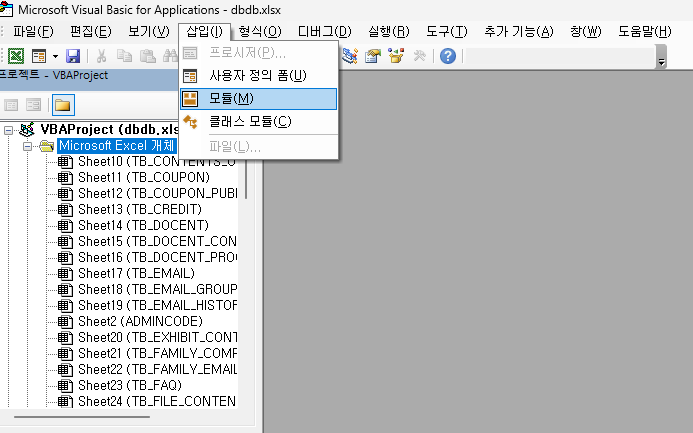Screen dimensions: 693x433
Task: Collapse the VBAProject (dbdb.xlsx) tree node
Action: (x=8, y=130)
